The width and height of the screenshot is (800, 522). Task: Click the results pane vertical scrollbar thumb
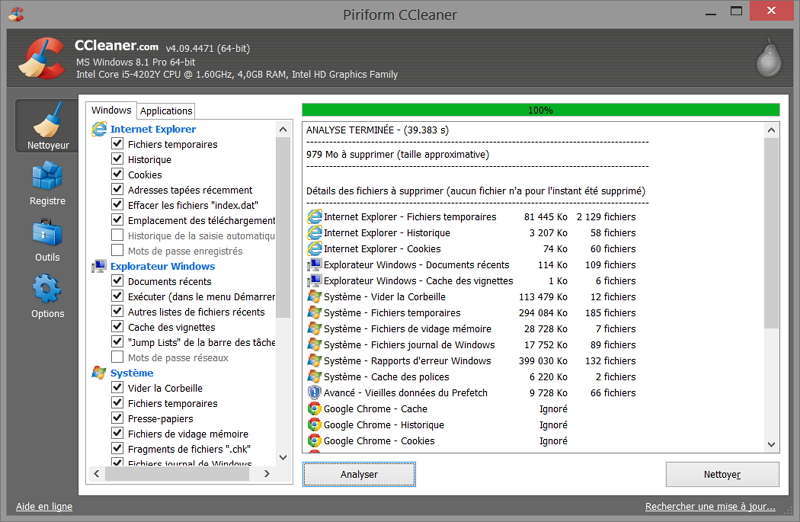[771, 233]
